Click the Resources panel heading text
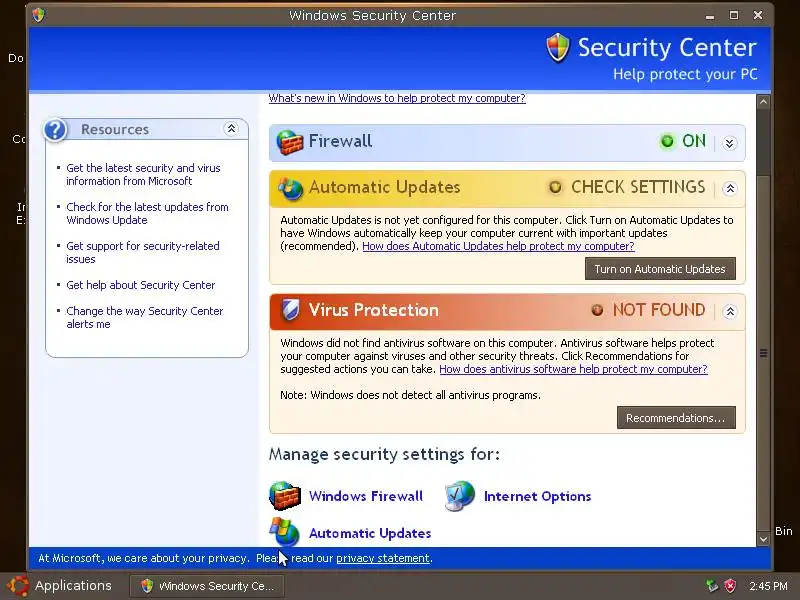The height and width of the screenshot is (600, 800). 115,130
